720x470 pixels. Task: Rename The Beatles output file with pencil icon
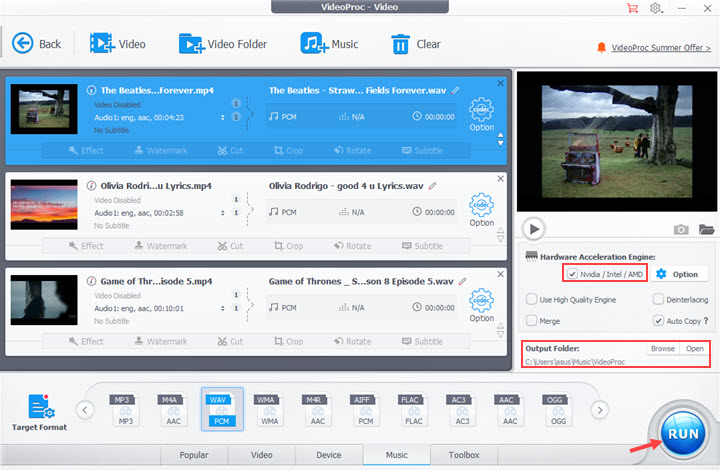tap(455, 90)
